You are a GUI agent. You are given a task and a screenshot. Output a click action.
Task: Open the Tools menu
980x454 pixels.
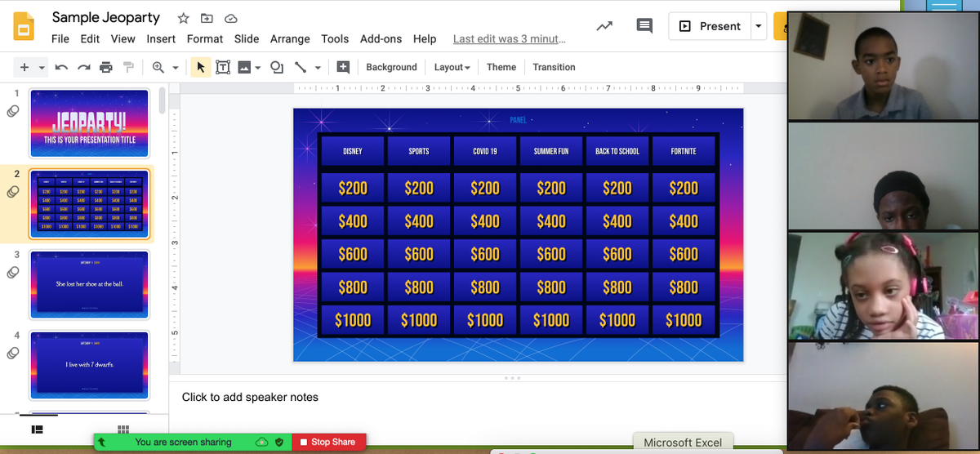click(335, 38)
